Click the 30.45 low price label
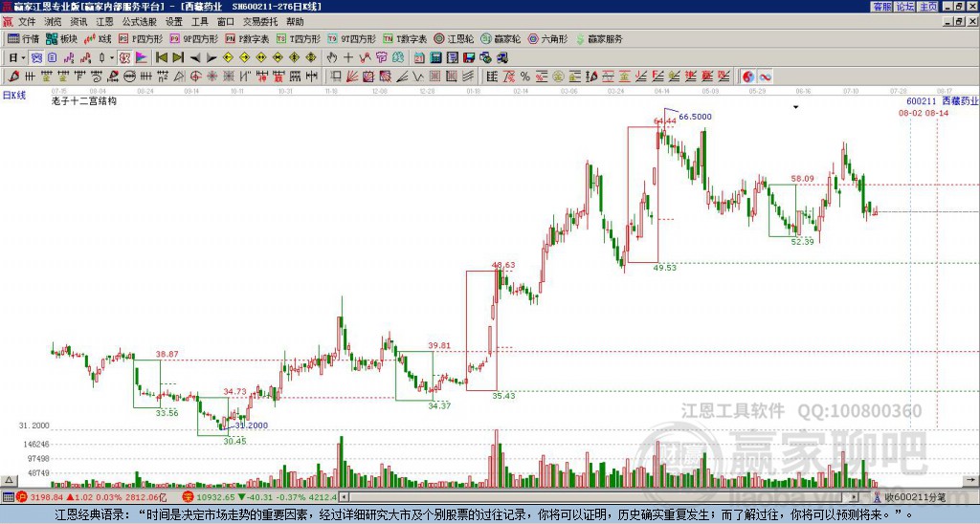The width and height of the screenshot is (980, 524). click(x=235, y=441)
